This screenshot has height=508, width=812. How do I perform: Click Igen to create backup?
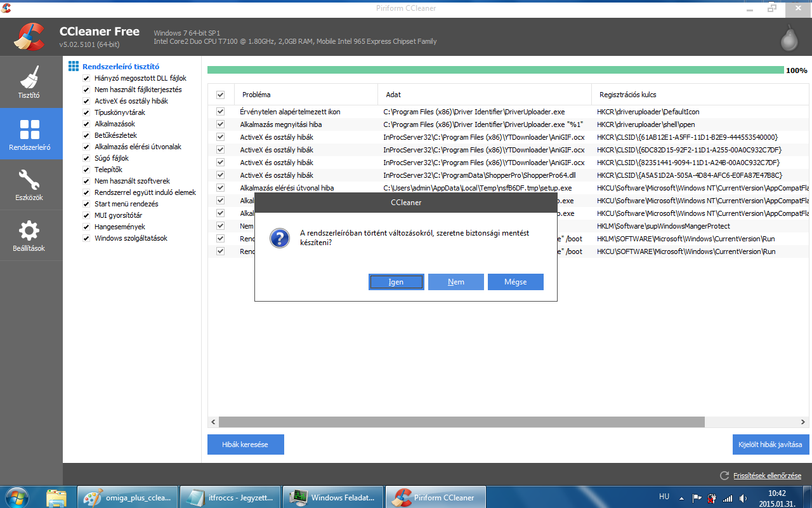click(396, 282)
